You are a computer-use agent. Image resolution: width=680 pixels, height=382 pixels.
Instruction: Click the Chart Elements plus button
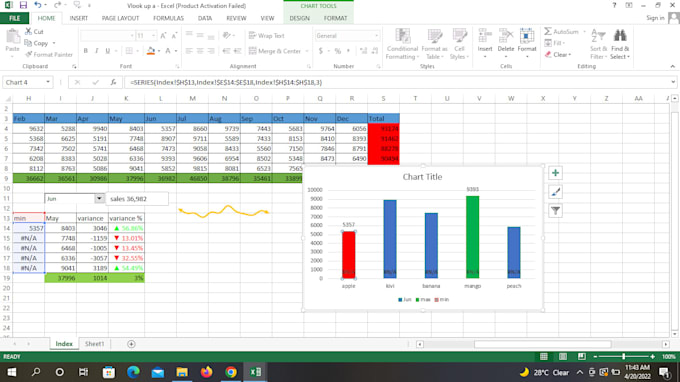pyautogui.click(x=555, y=173)
